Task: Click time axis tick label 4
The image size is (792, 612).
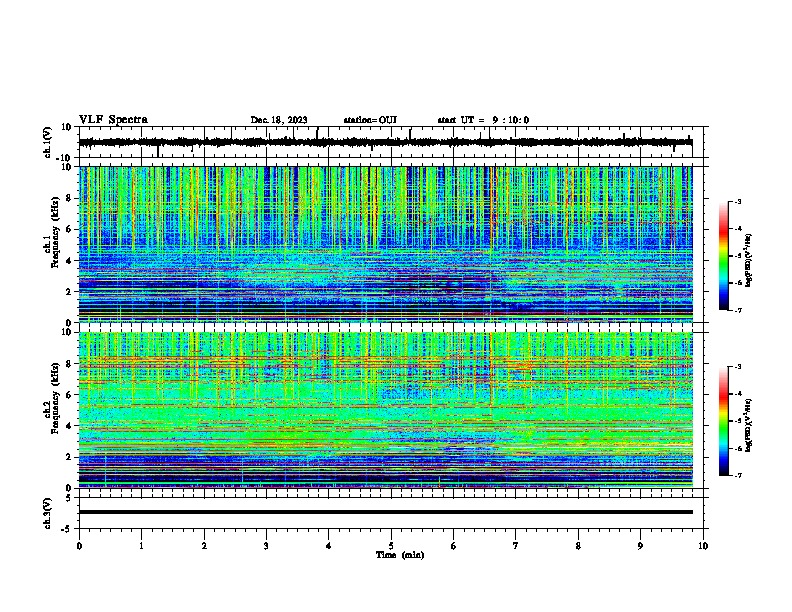Action: 329,546
